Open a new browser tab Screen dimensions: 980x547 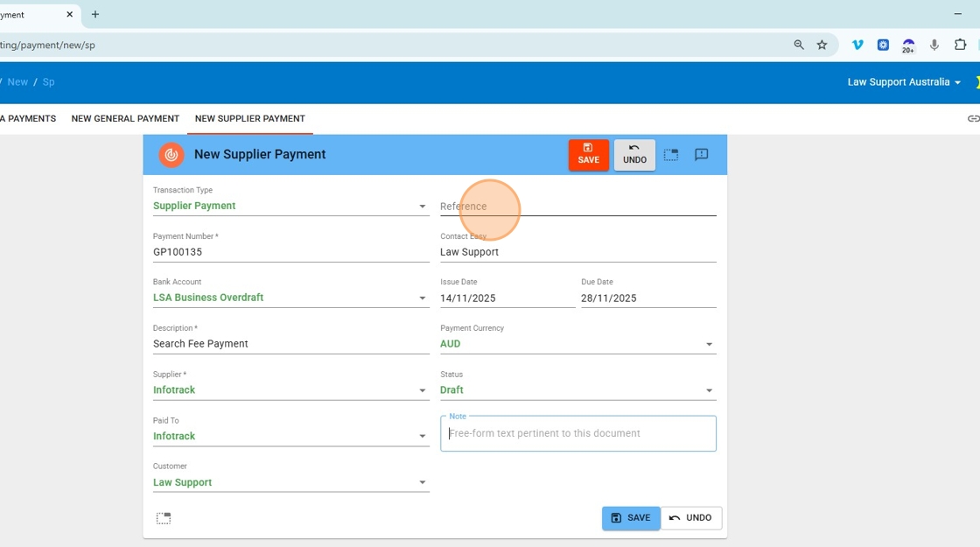95,15
